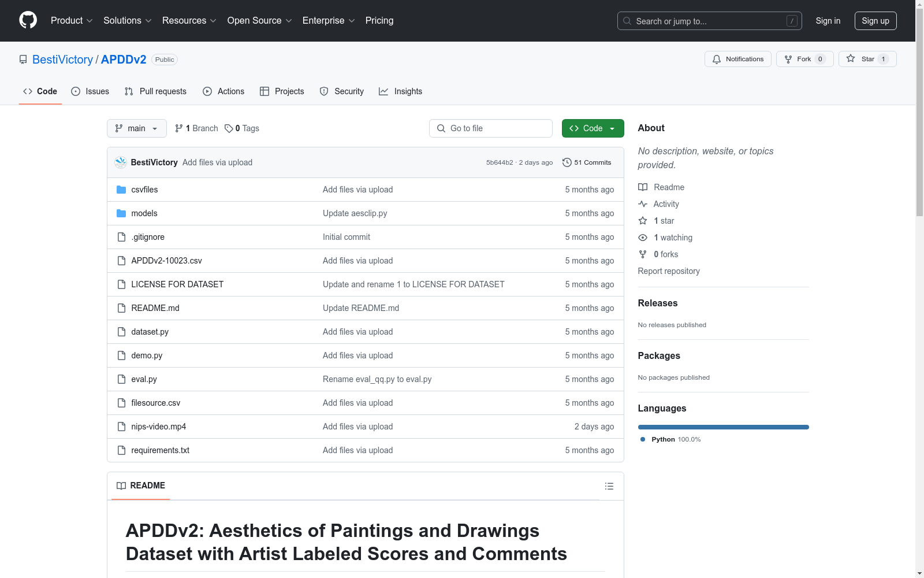Click the branch icon next to 1 Branch
The height and width of the screenshot is (578, 924).
click(x=179, y=128)
